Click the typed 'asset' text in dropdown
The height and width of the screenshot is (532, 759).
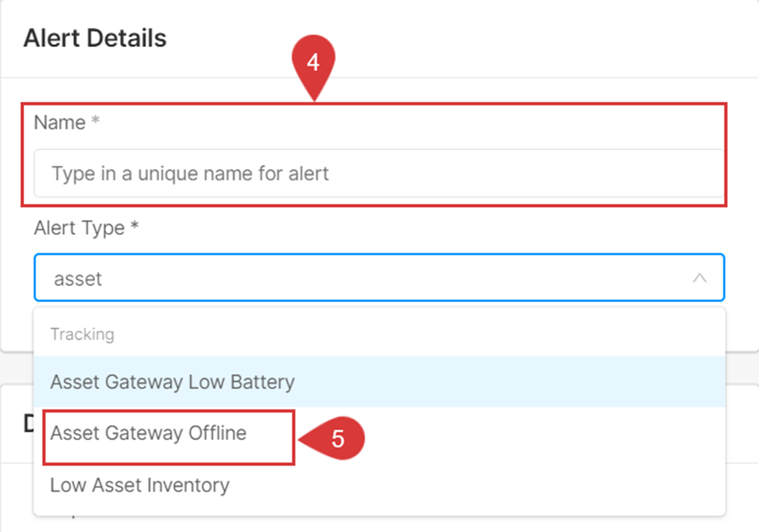click(x=78, y=279)
